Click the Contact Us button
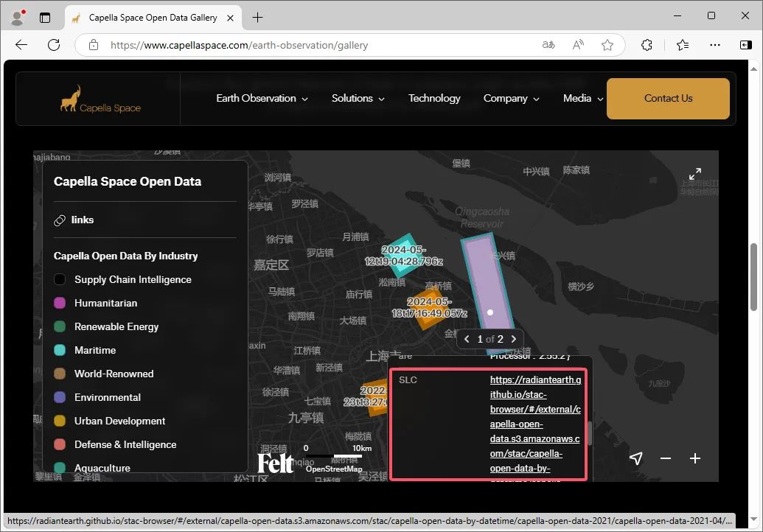Screen dimensions: 763x532 click(668, 98)
